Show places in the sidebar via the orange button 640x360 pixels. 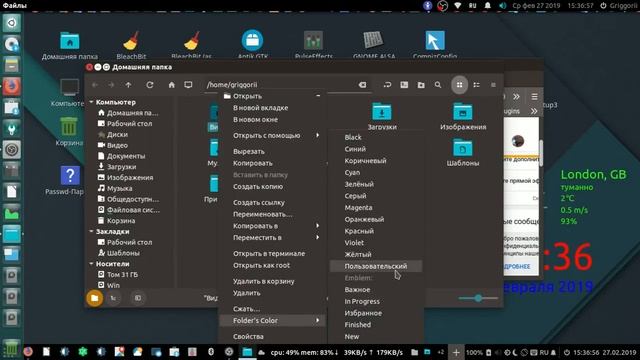tap(95, 298)
